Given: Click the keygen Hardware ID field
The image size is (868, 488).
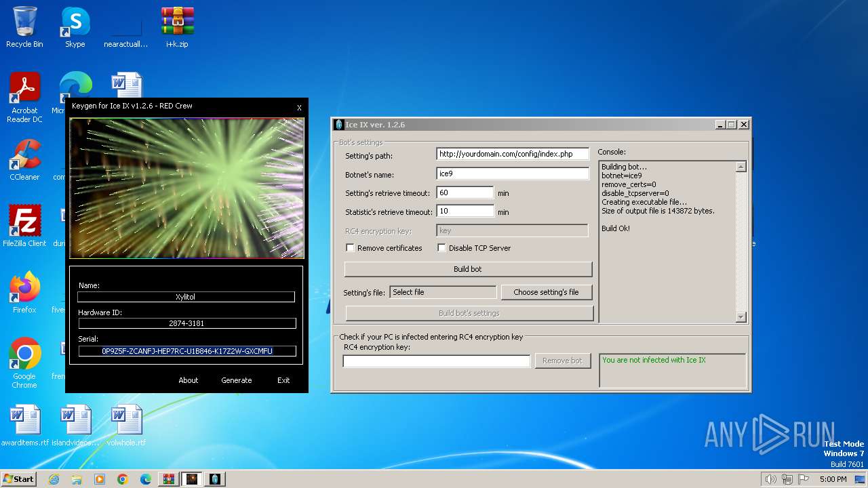Looking at the screenshot, I should pos(186,323).
